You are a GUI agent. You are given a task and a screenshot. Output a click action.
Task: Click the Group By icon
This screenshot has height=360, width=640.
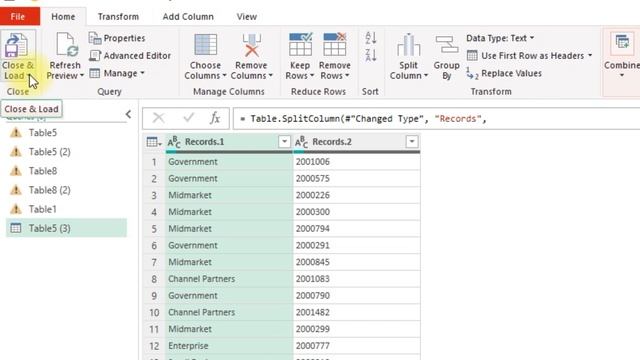[447, 45]
